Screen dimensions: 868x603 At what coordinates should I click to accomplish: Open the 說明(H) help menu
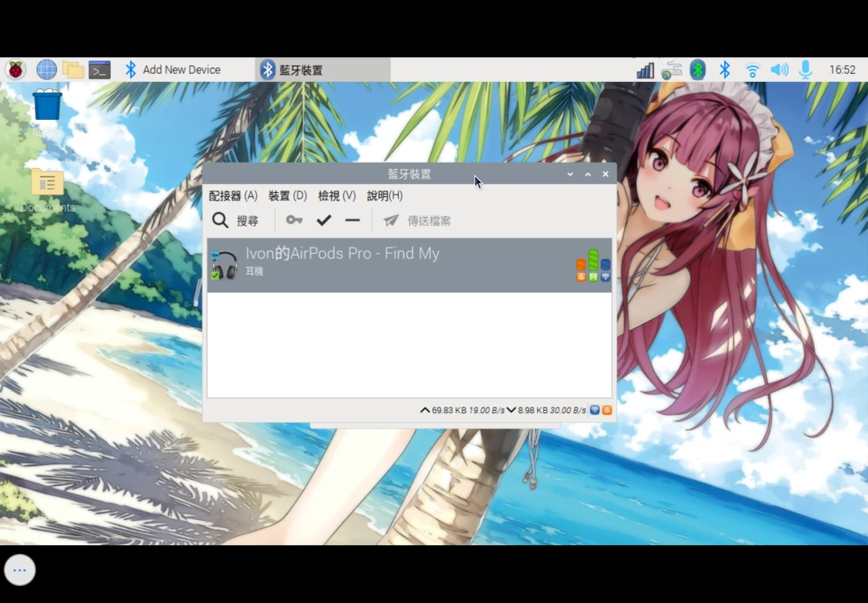click(x=385, y=195)
